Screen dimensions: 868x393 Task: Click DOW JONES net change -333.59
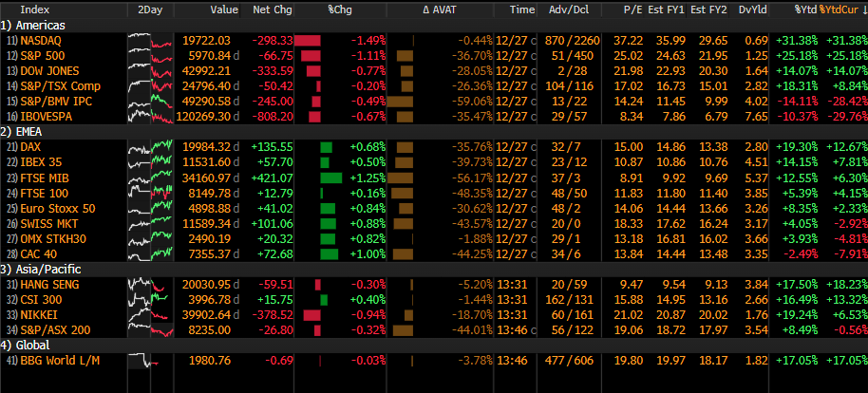click(x=273, y=71)
